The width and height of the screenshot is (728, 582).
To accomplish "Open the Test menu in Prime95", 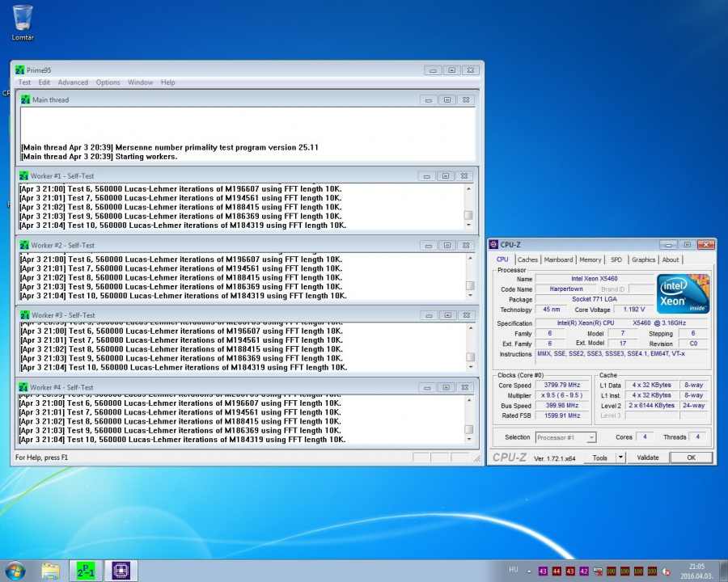I will pyautogui.click(x=24, y=82).
